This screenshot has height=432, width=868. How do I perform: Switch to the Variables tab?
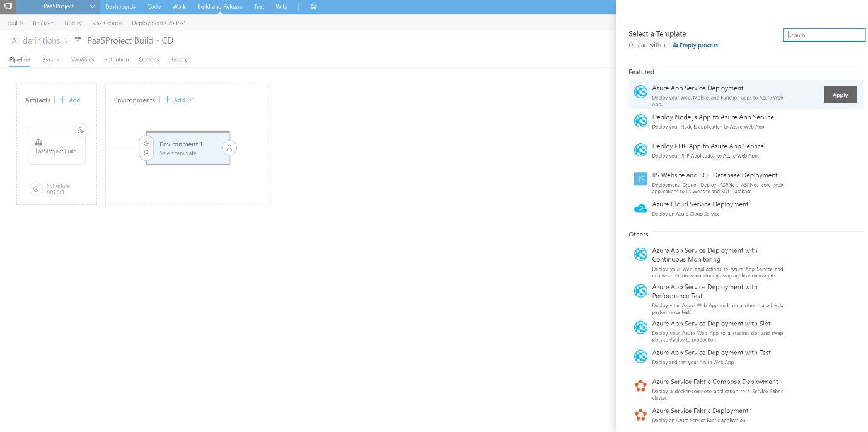[83, 59]
